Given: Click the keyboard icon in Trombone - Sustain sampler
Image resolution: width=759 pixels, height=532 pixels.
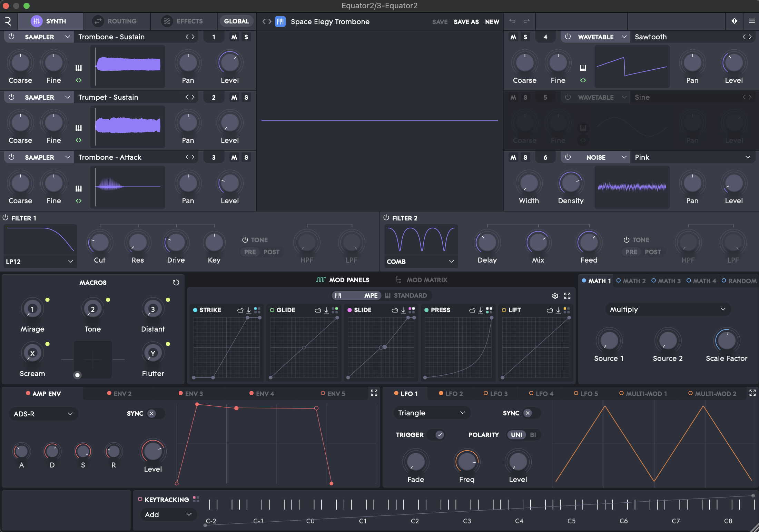Looking at the screenshot, I should pyautogui.click(x=79, y=68).
